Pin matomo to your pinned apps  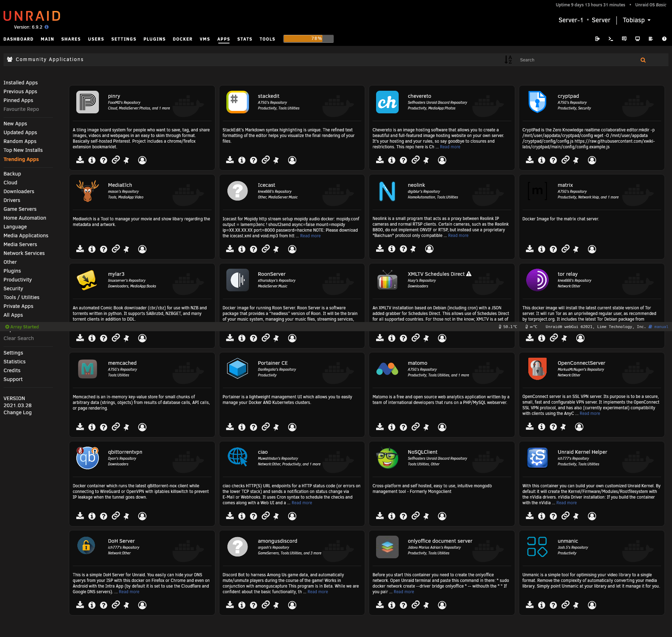(426, 427)
